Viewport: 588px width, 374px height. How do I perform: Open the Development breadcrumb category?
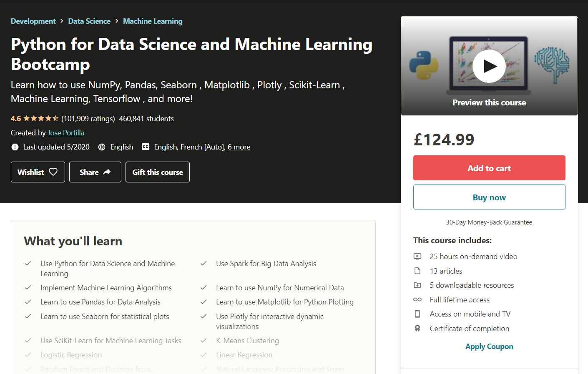pos(33,21)
